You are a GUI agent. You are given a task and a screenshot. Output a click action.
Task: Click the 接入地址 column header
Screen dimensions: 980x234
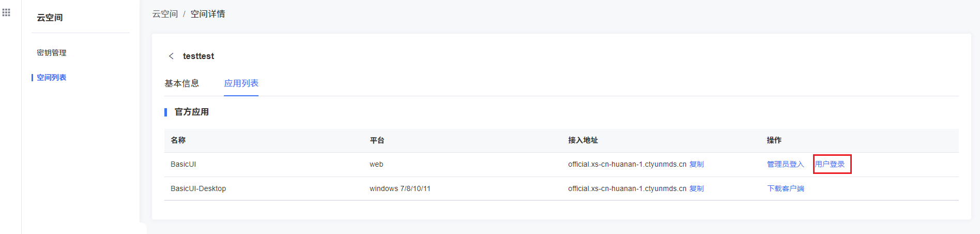tap(583, 140)
